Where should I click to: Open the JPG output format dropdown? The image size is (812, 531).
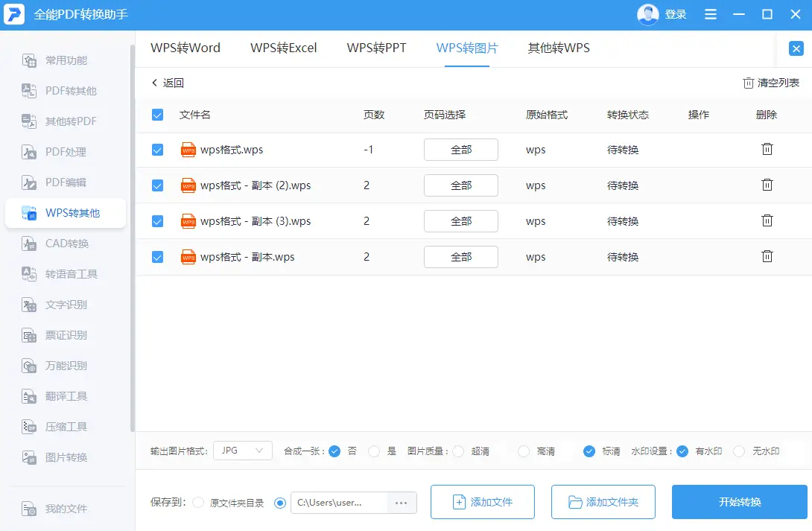point(242,451)
